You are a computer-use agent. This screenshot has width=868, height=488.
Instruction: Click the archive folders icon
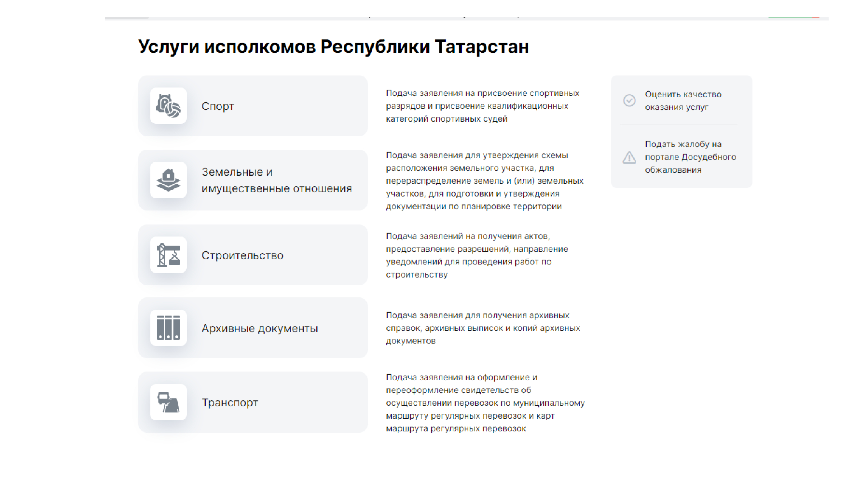(x=169, y=328)
